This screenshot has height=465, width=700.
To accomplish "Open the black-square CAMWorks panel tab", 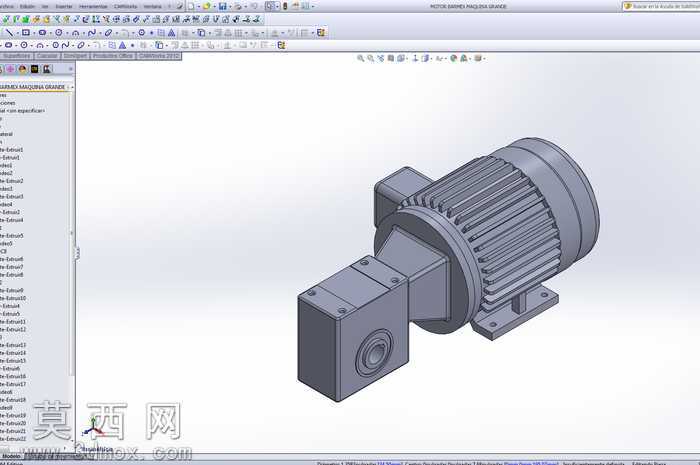I will click(x=34, y=69).
